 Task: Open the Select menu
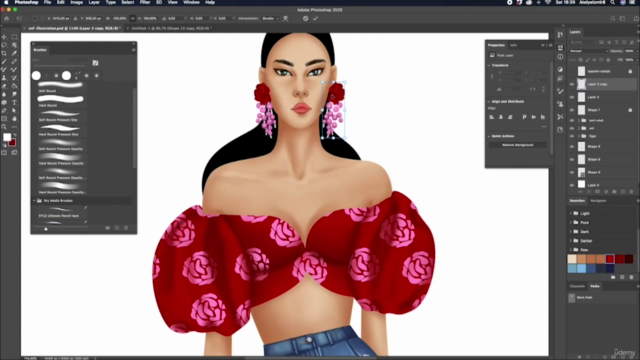click(127, 2)
